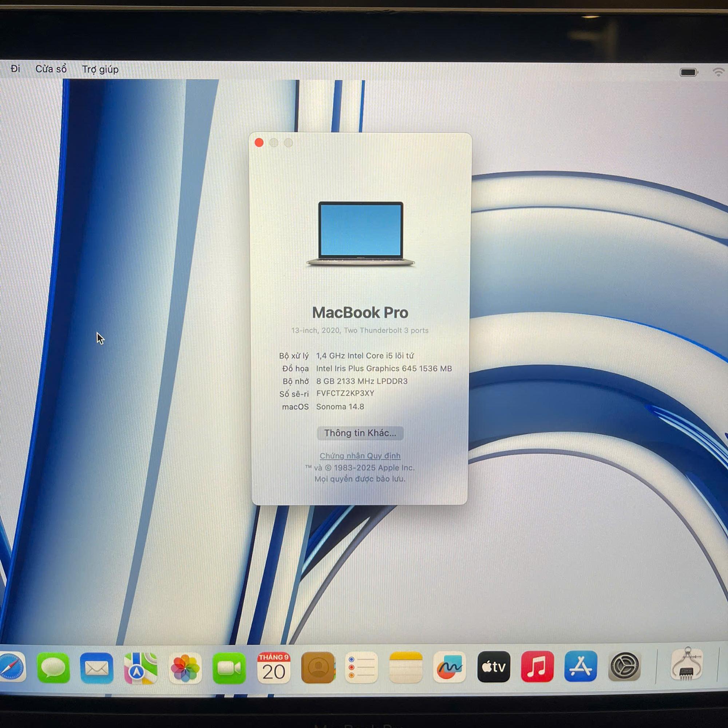
Task: Open Chứng nhận Quy định link
Action: (360, 456)
